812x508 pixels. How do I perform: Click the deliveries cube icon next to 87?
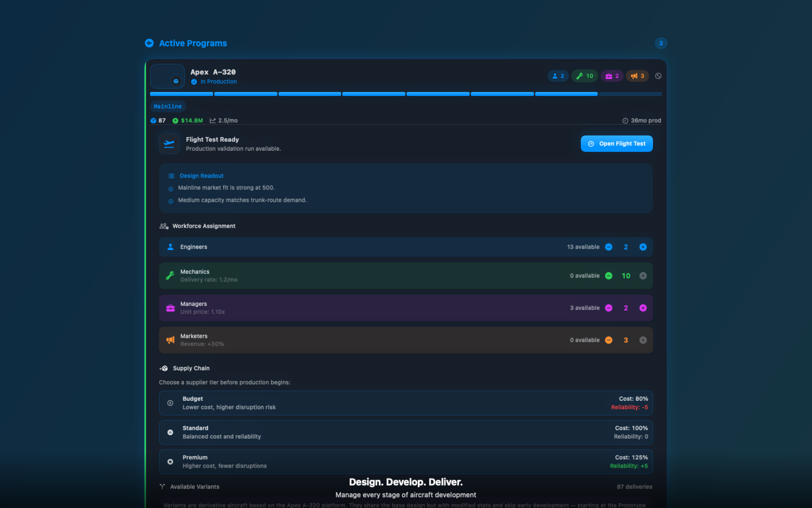[x=153, y=120]
